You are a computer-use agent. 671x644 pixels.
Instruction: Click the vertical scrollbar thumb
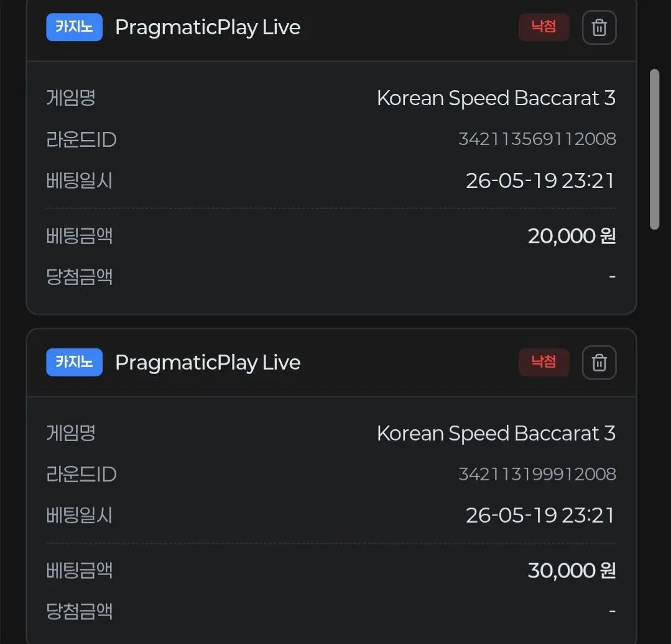(x=654, y=149)
